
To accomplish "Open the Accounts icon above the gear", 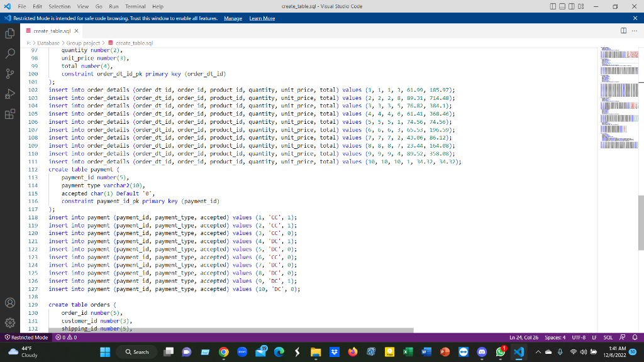I will coord(9,302).
